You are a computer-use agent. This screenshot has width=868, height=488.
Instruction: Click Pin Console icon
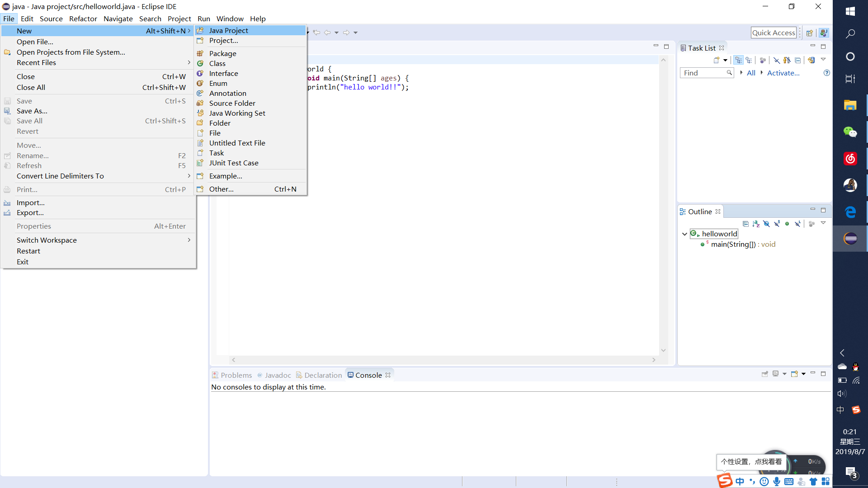coord(765,374)
